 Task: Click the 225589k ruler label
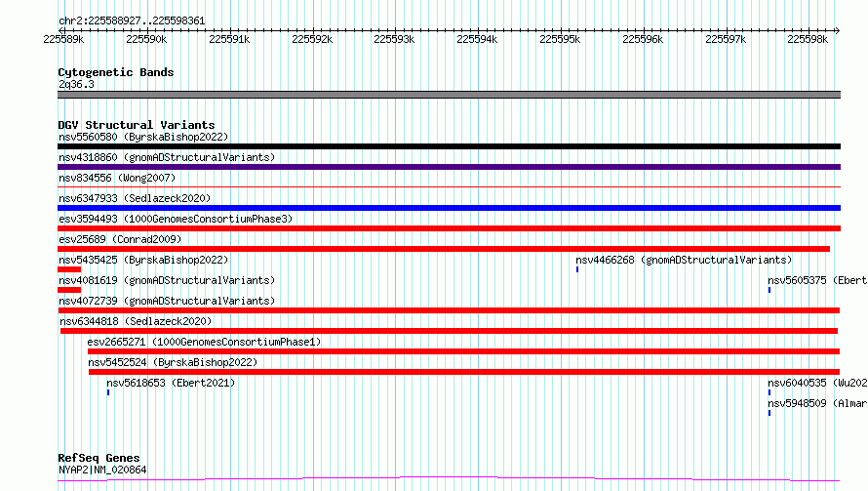pos(63,39)
